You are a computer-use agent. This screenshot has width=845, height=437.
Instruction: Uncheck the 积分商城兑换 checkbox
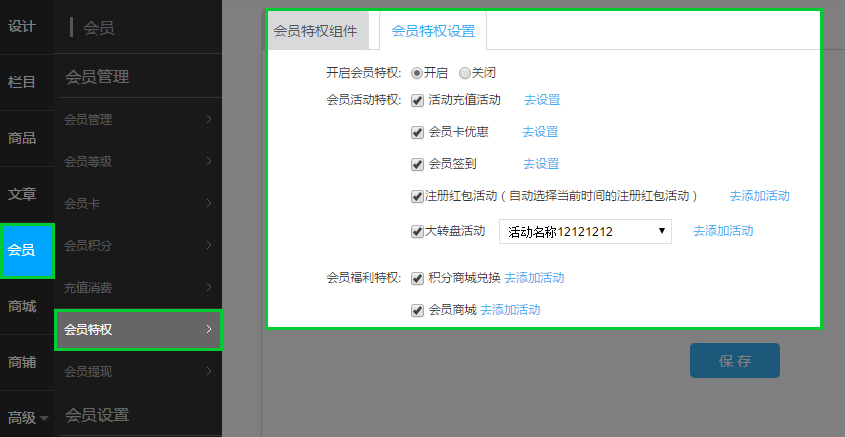tap(417, 278)
